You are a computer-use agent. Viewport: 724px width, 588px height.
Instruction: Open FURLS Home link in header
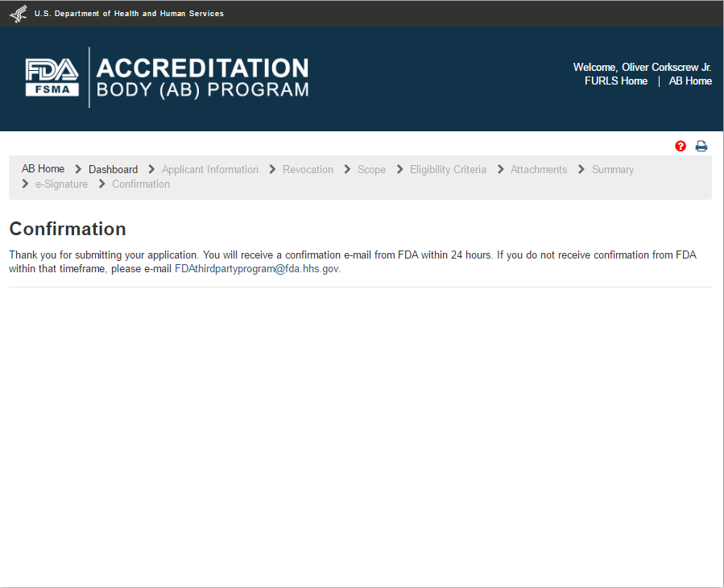[616, 81]
